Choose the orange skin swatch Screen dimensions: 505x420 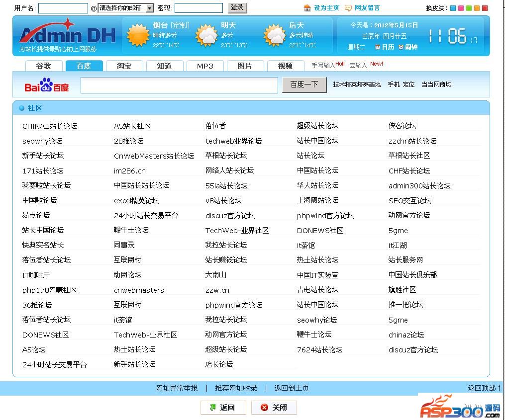point(477,8)
